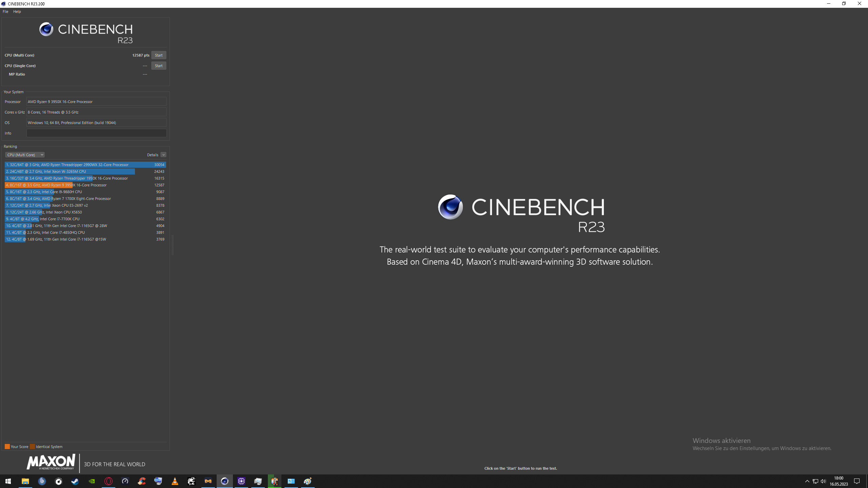Viewport: 868px width, 488px height.
Task: Click the Identical System legend swatch
Action: (32, 447)
